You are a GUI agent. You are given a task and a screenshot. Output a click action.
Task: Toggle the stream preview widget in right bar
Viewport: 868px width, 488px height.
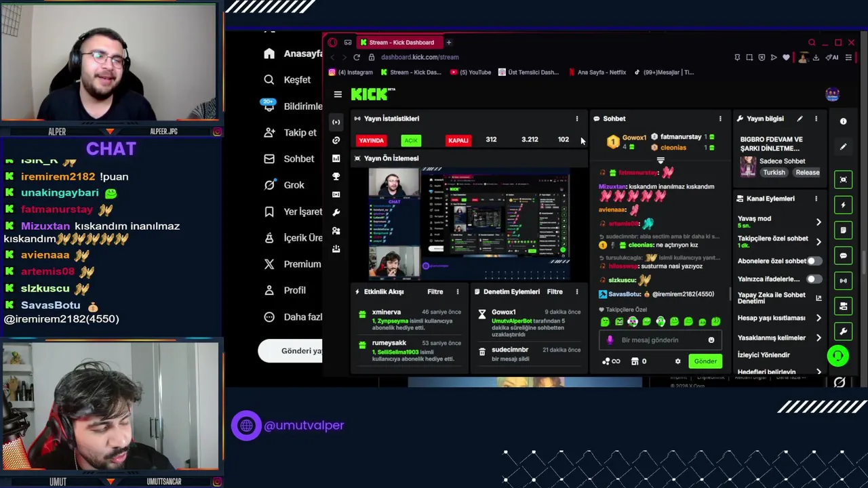(x=843, y=180)
